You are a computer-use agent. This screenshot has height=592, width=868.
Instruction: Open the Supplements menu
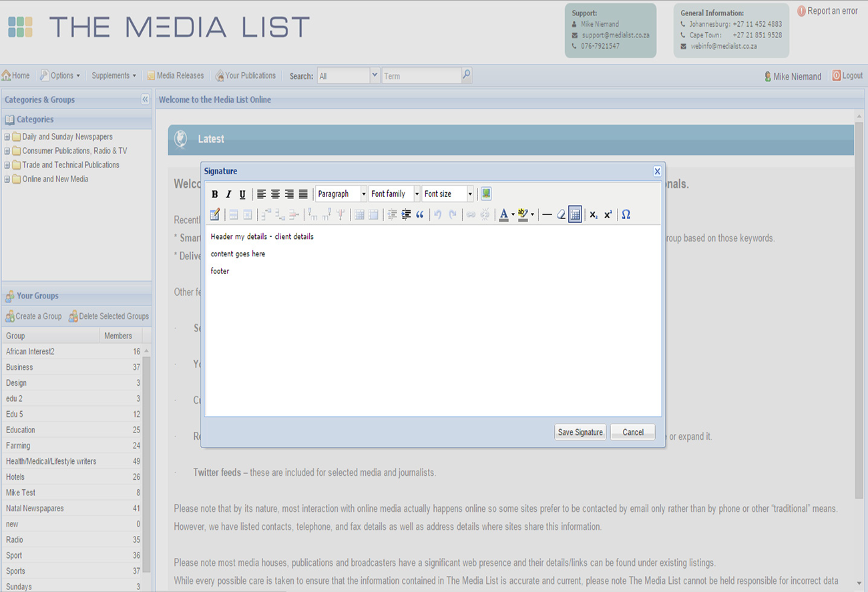[113, 75]
